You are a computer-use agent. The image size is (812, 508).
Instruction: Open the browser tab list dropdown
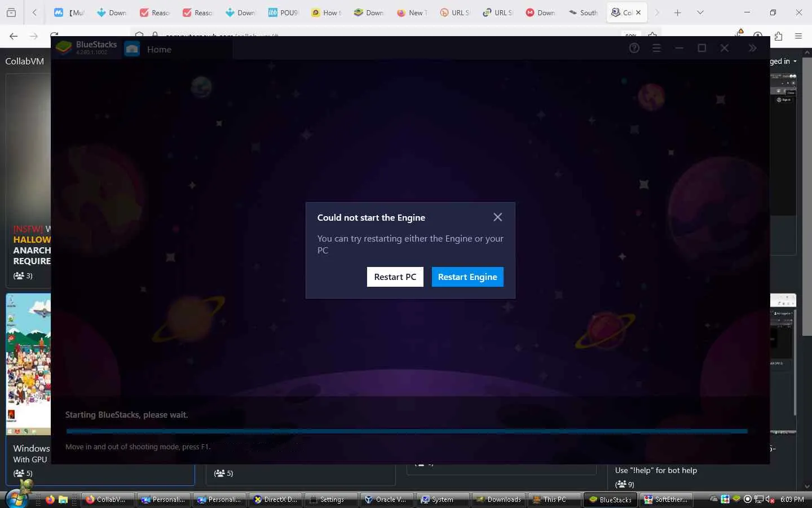tap(700, 12)
